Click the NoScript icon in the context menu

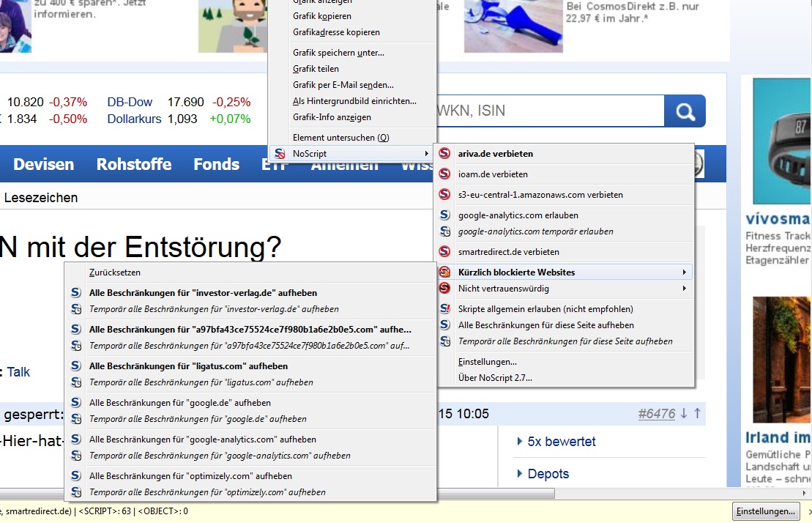(x=280, y=154)
